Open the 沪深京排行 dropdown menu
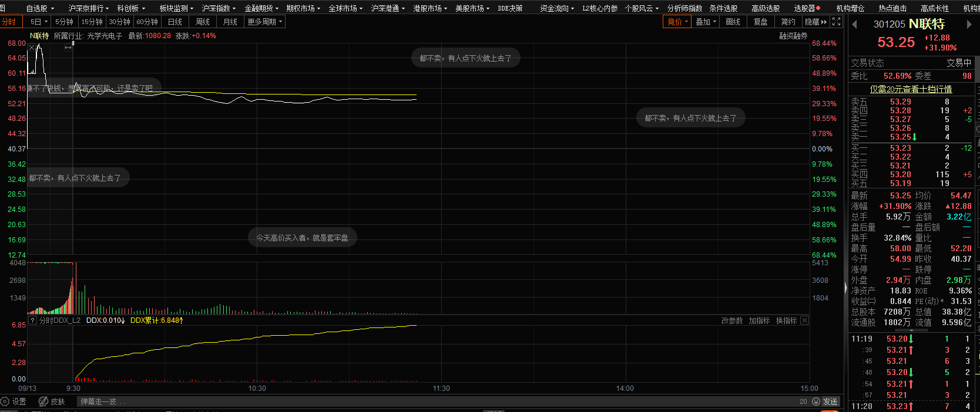Image resolution: width=980 pixels, height=412 pixels. click(89, 8)
